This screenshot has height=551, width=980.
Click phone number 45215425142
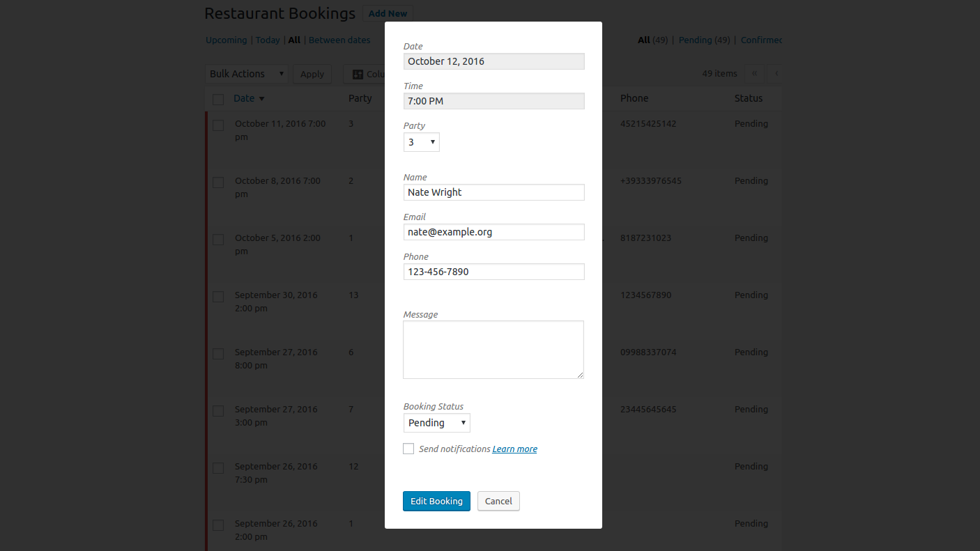[x=648, y=123]
